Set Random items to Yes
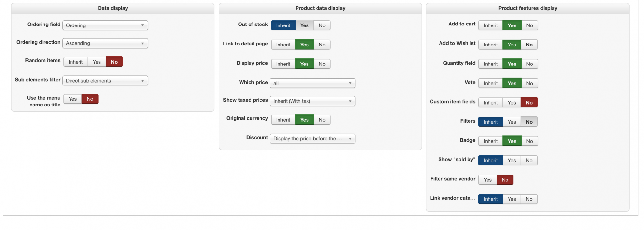 pos(97,62)
